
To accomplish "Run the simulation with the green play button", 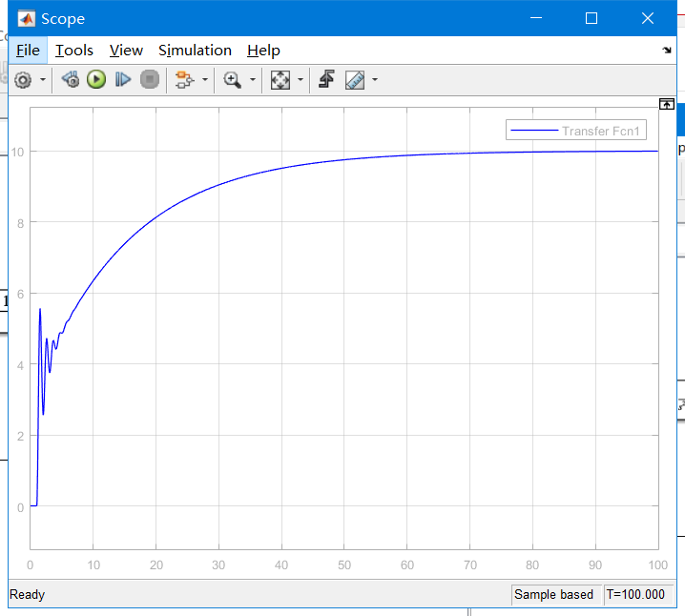I will pos(96,79).
